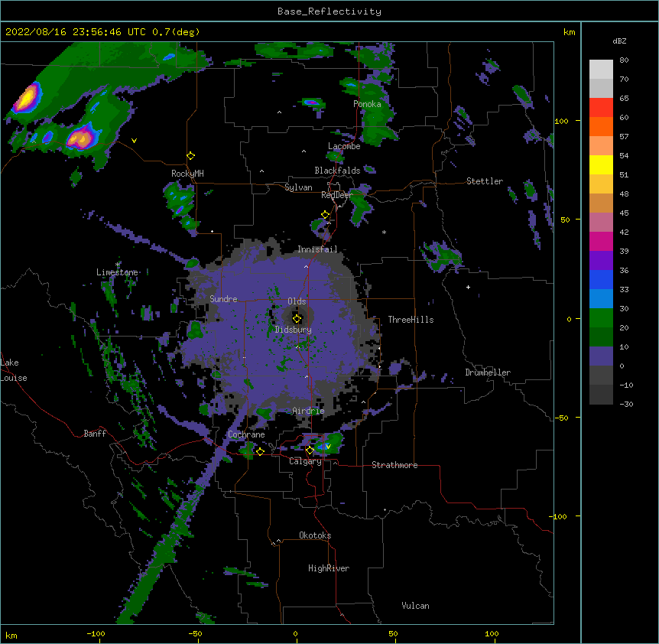Click the Banff label
Image resolution: width=659 pixels, height=644 pixels.
95,434
